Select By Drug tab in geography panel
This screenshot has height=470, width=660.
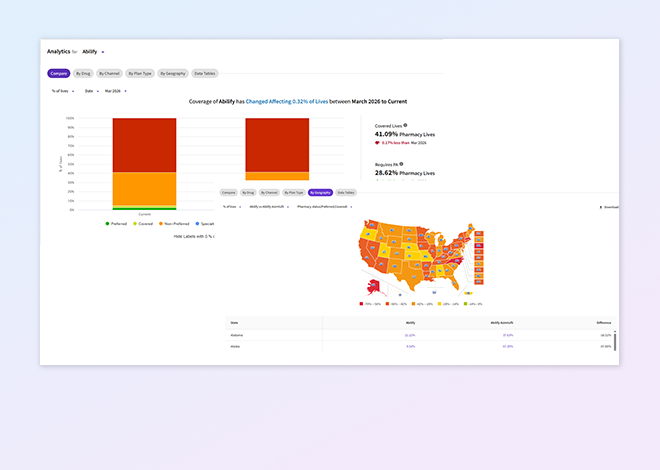tap(248, 192)
